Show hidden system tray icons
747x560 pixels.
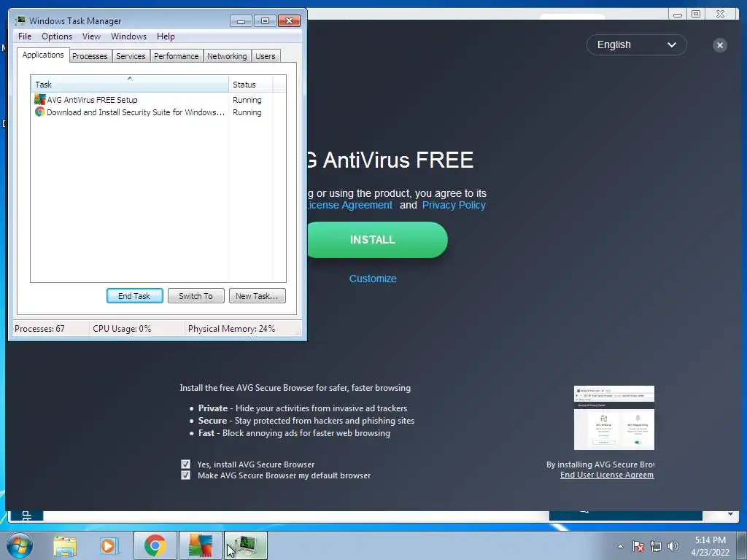click(x=620, y=546)
